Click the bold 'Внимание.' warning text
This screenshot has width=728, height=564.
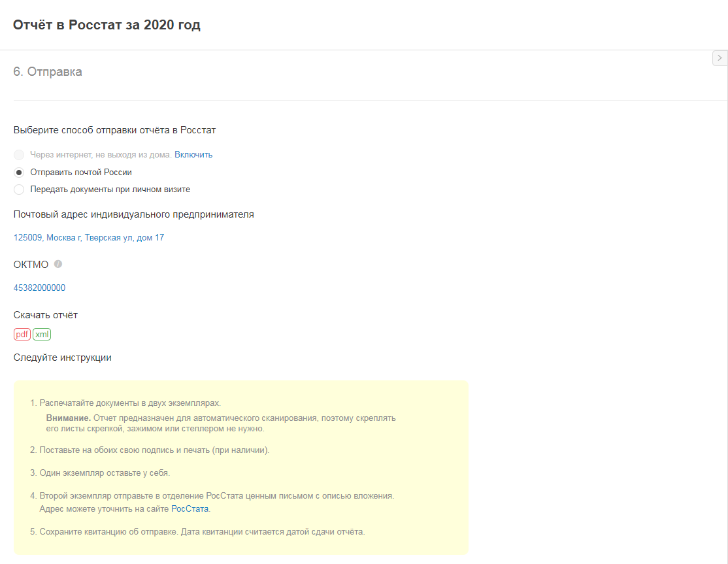68,418
